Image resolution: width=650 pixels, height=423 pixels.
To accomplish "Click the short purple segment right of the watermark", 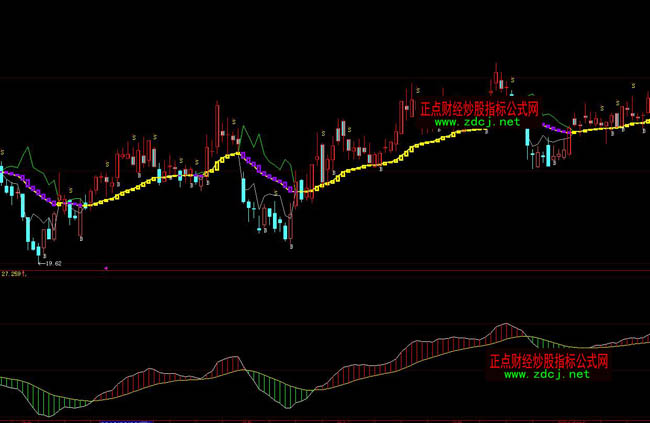I will (x=555, y=128).
